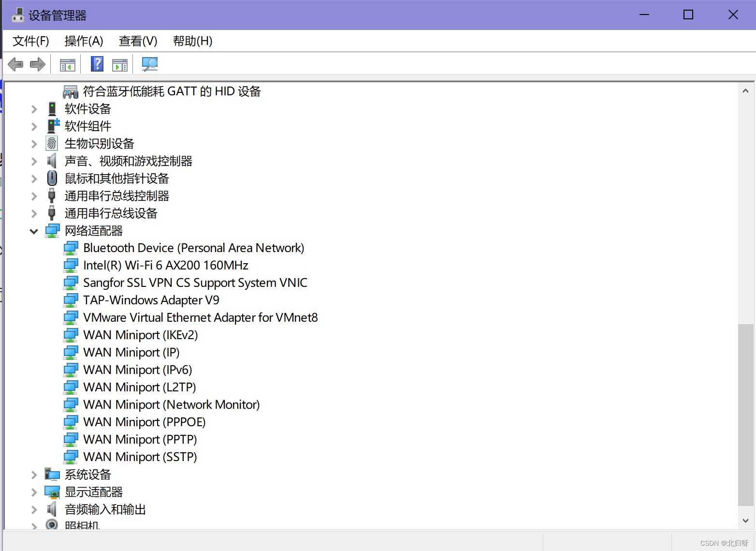The width and height of the screenshot is (756, 551).
Task: Open the 文件(F) menu
Action: click(31, 41)
